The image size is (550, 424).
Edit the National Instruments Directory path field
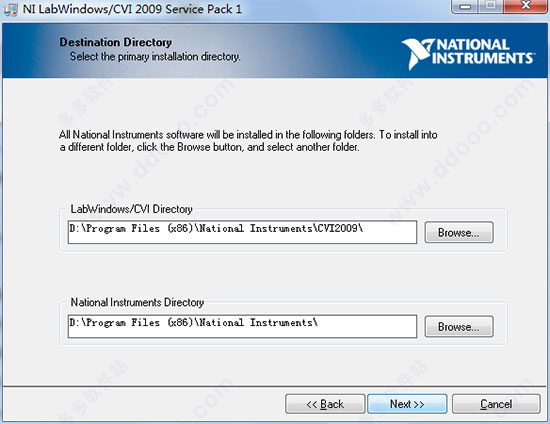tap(242, 326)
